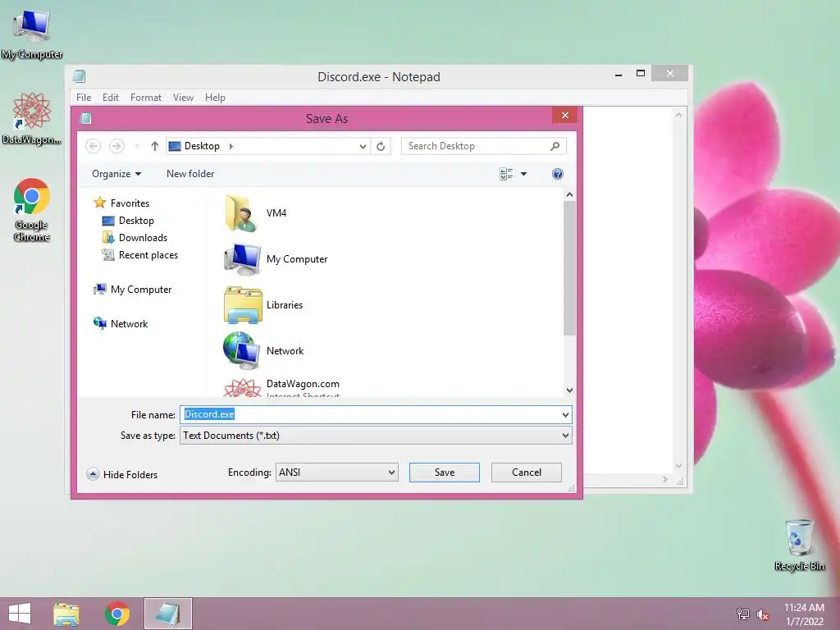Screen dimensions: 840x630
Task: Open the File menu in Notepad
Action: point(84,98)
